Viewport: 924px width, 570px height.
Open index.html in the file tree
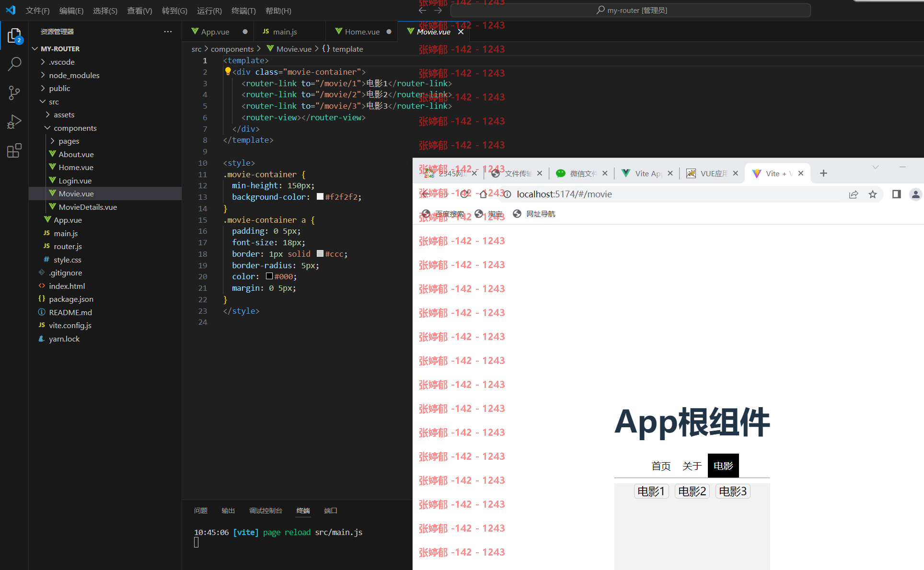tap(67, 286)
